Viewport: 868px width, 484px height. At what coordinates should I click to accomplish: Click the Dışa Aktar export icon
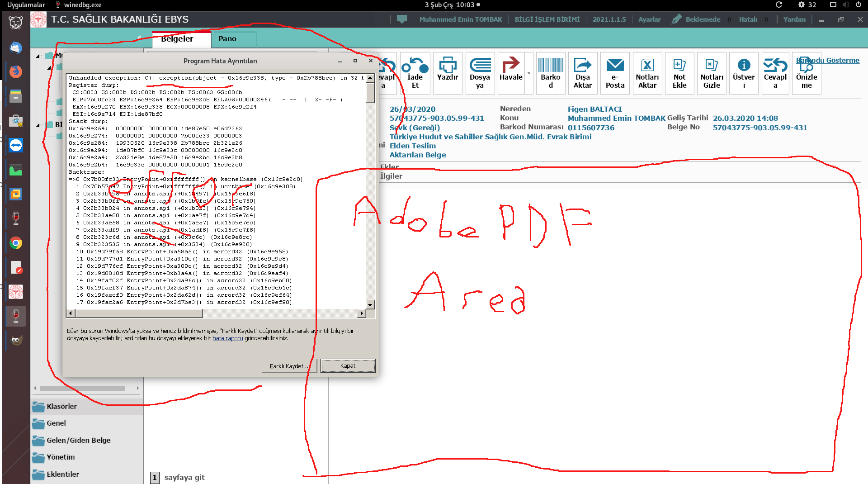pyautogui.click(x=583, y=73)
